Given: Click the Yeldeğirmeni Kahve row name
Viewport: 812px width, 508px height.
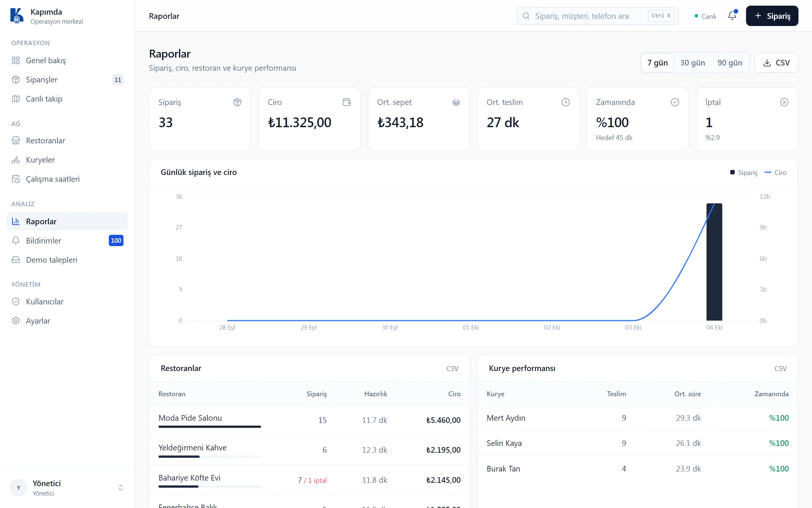Looking at the screenshot, I should [192, 448].
